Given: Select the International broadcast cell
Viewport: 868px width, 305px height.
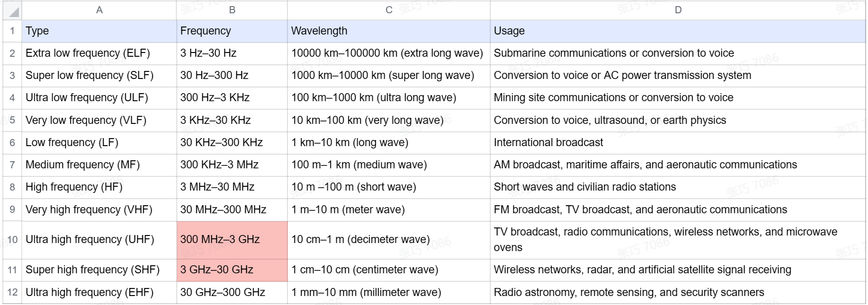Looking at the screenshot, I should [x=678, y=142].
